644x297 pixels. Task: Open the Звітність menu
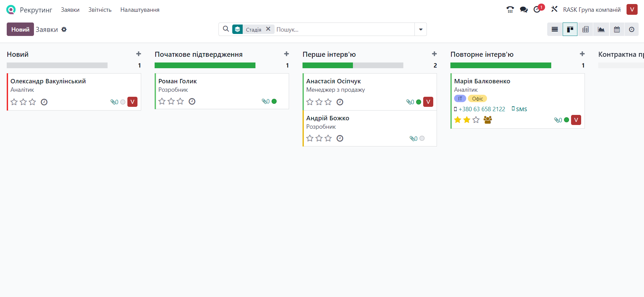pos(100,10)
